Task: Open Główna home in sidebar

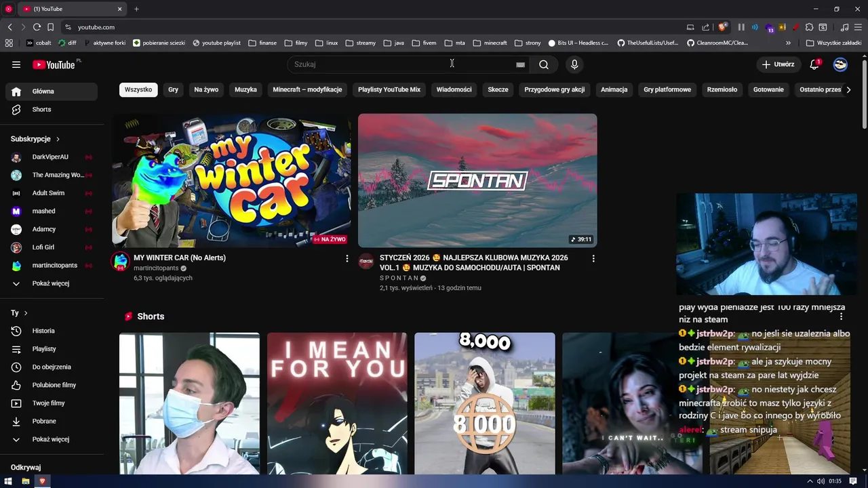Action: click(x=52, y=91)
